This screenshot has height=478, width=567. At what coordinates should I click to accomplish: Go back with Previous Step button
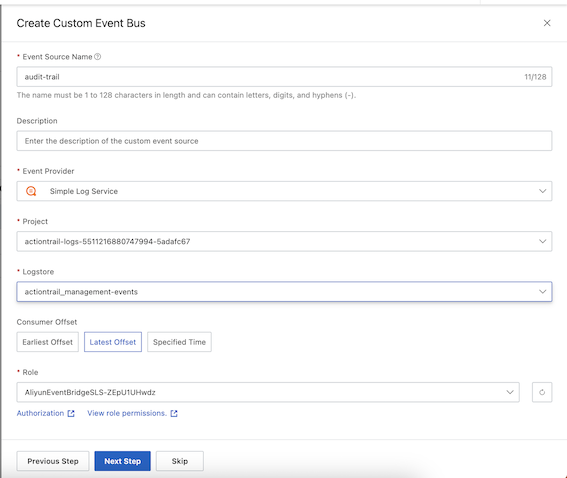(53, 461)
